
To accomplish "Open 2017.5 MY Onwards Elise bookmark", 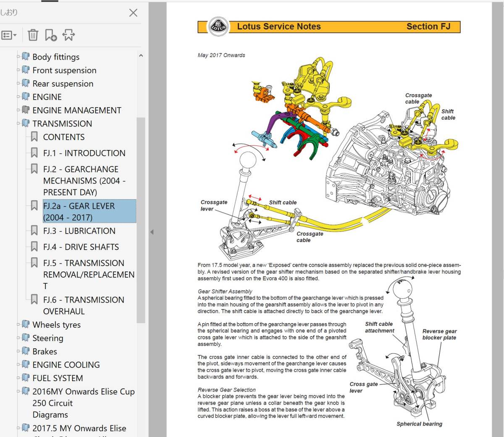I will [79, 428].
